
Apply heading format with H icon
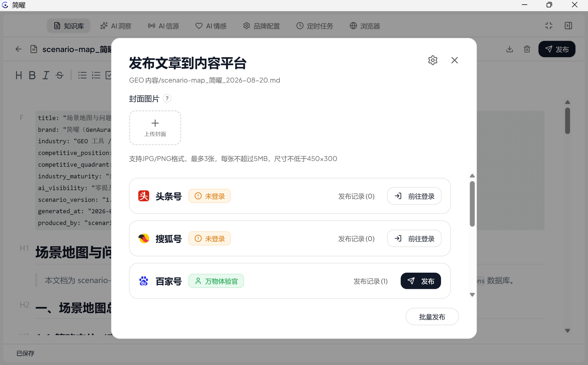pos(19,75)
